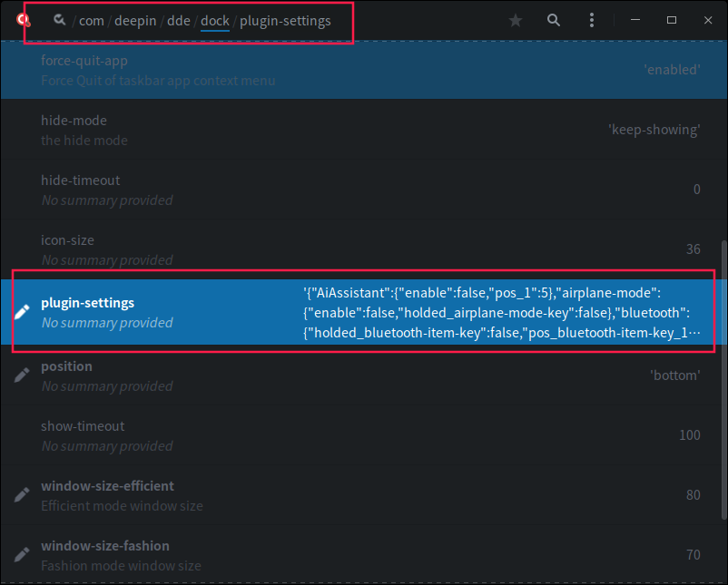Edit the plugin-settings value with the pencil icon
Screen dimensions: 728x585
pos(21,311)
